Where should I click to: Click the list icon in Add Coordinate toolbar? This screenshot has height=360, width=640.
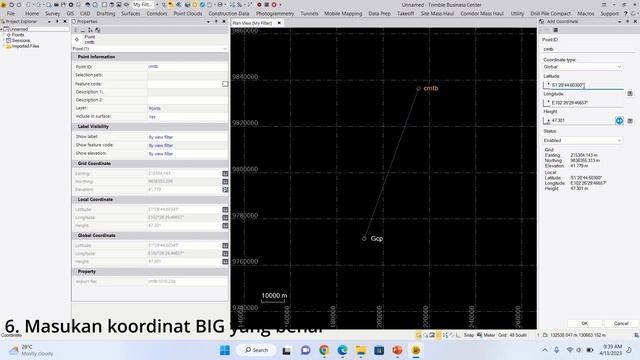(556, 30)
